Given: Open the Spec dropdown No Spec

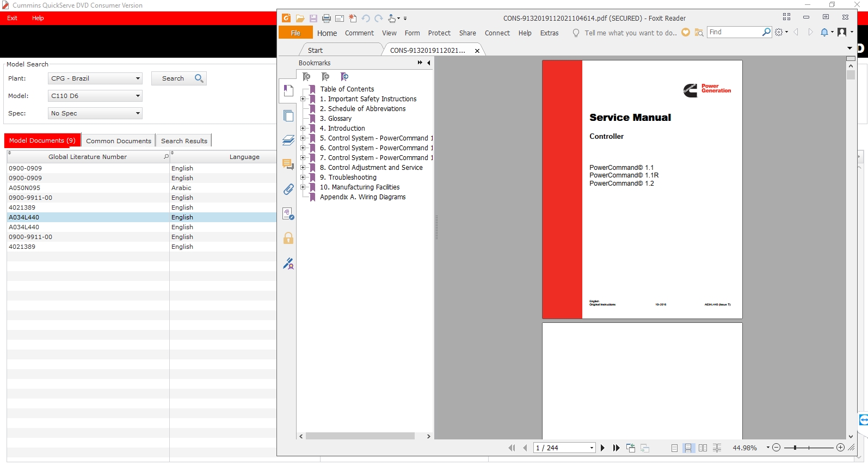Looking at the screenshot, I should [x=95, y=113].
